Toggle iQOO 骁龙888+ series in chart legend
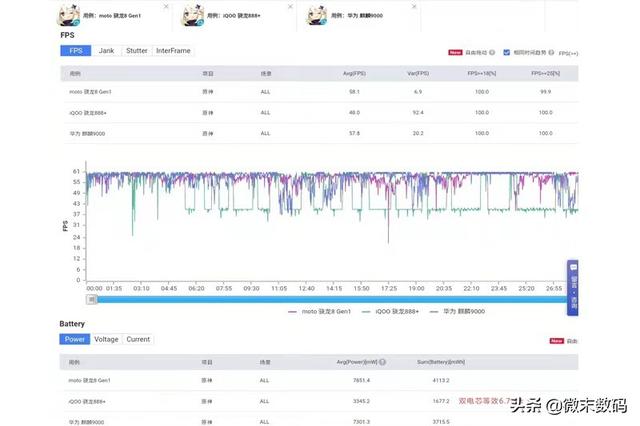 (x=390, y=313)
